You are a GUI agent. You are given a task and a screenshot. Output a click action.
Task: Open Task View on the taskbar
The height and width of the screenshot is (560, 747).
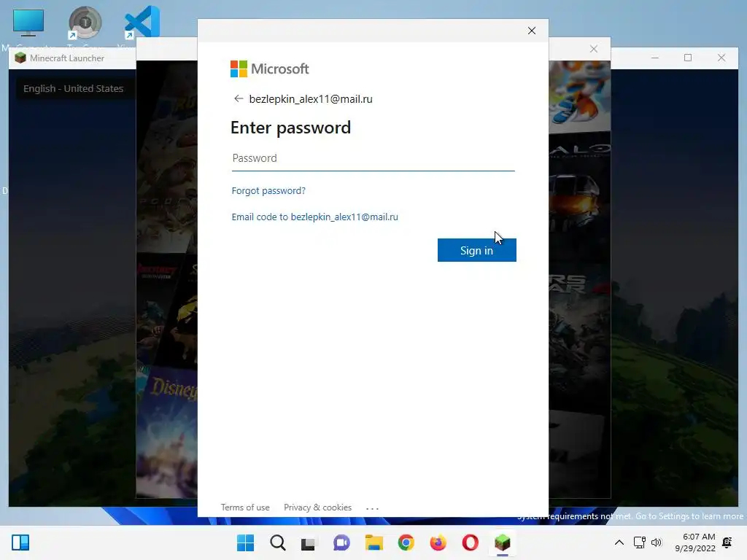tap(309, 542)
